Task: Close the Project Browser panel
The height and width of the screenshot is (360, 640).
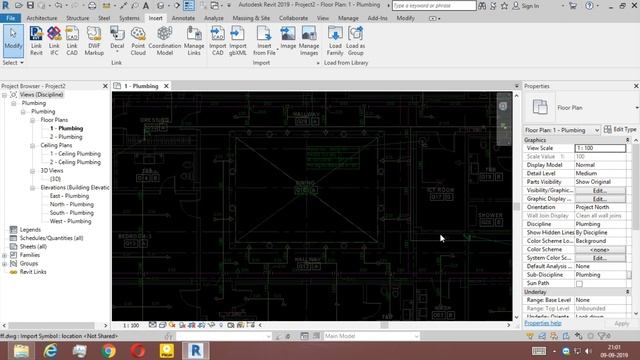Action: (105, 86)
